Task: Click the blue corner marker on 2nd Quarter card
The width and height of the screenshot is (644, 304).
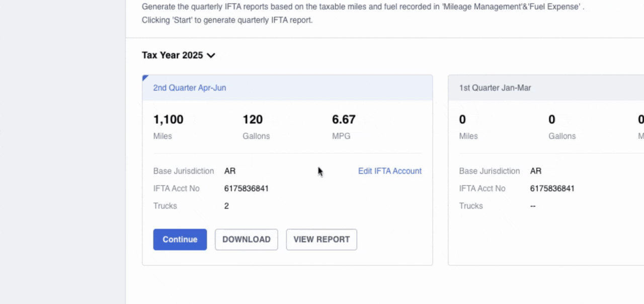Action: click(145, 78)
